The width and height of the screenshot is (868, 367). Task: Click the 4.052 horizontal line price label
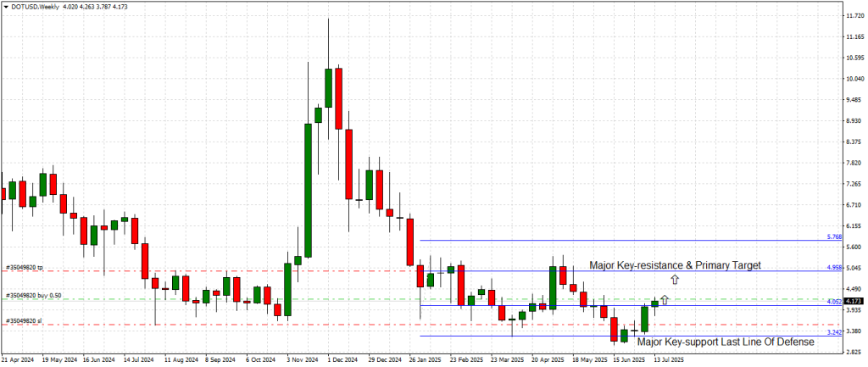click(834, 303)
